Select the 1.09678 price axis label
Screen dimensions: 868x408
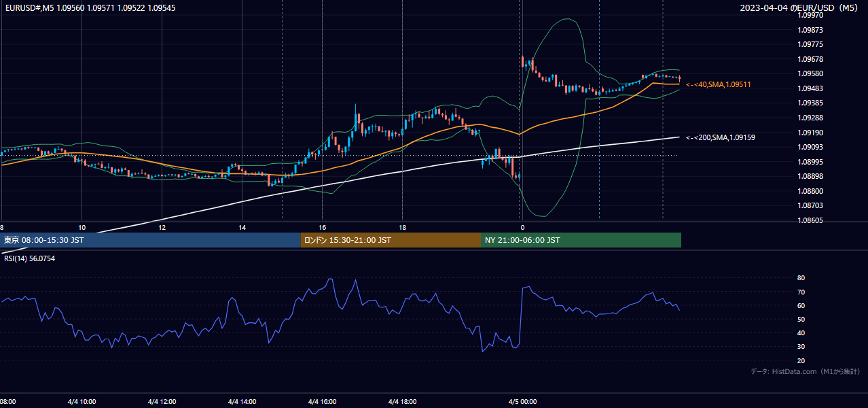(x=810, y=59)
